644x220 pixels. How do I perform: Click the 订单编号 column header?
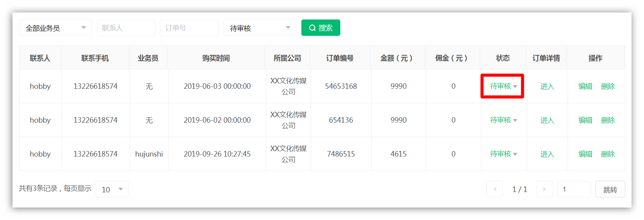[340, 58]
